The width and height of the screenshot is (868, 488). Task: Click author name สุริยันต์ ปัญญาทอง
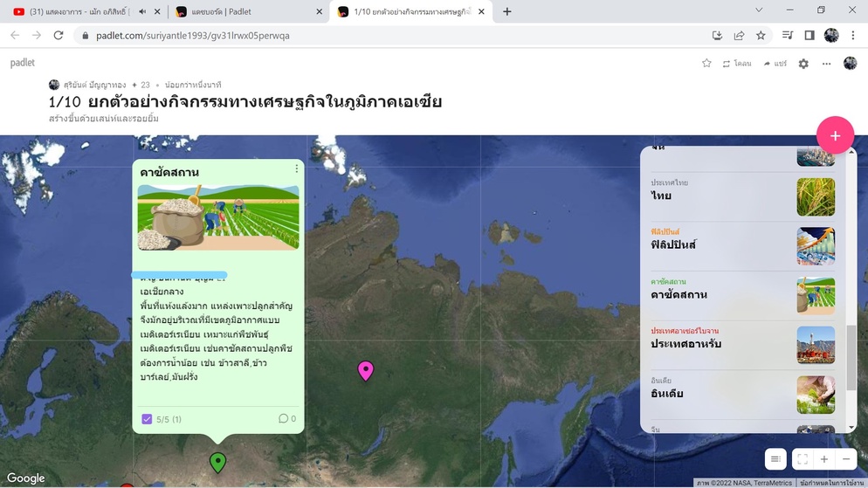point(94,85)
